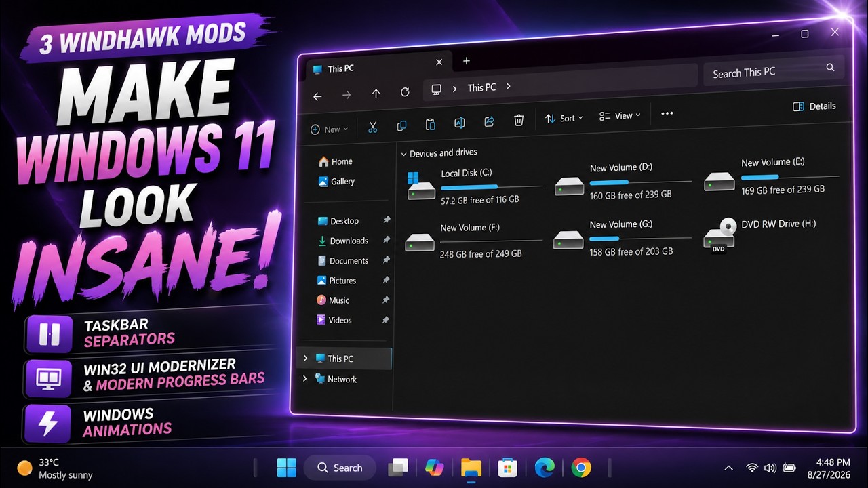
Task: Click the Paste clipboard icon
Action: [x=430, y=124]
